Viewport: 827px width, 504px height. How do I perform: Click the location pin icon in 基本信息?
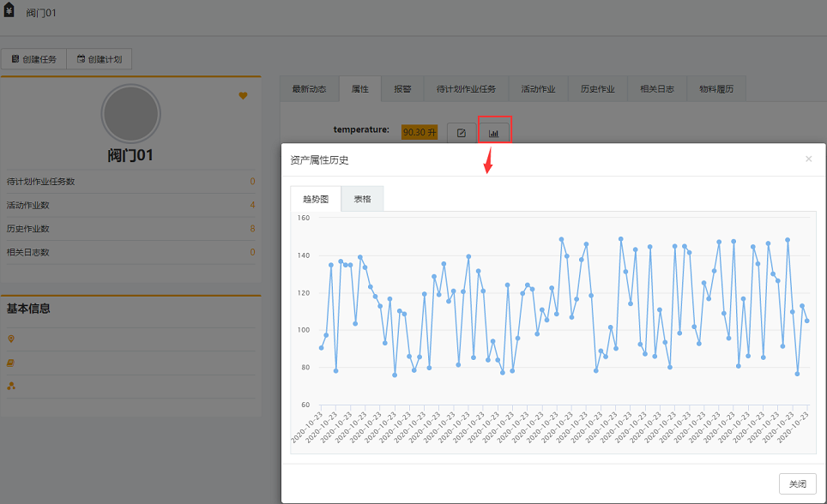[x=11, y=339]
